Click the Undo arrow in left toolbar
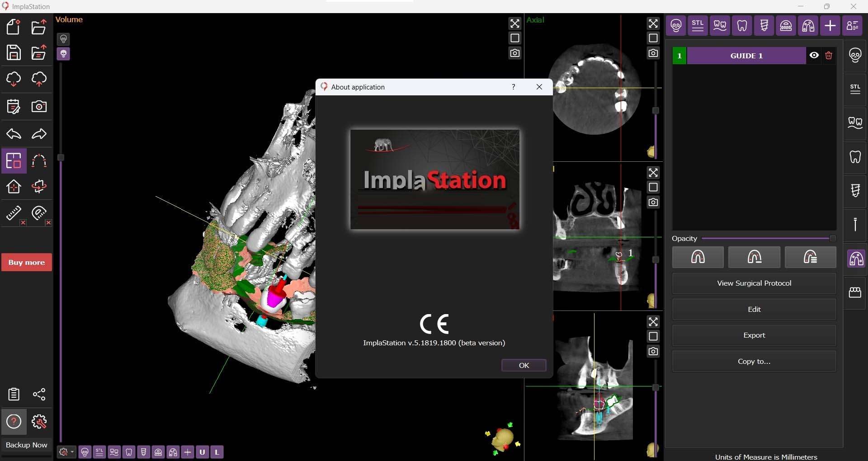The width and height of the screenshot is (868, 461). pyautogui.click(x=14, y=134)
